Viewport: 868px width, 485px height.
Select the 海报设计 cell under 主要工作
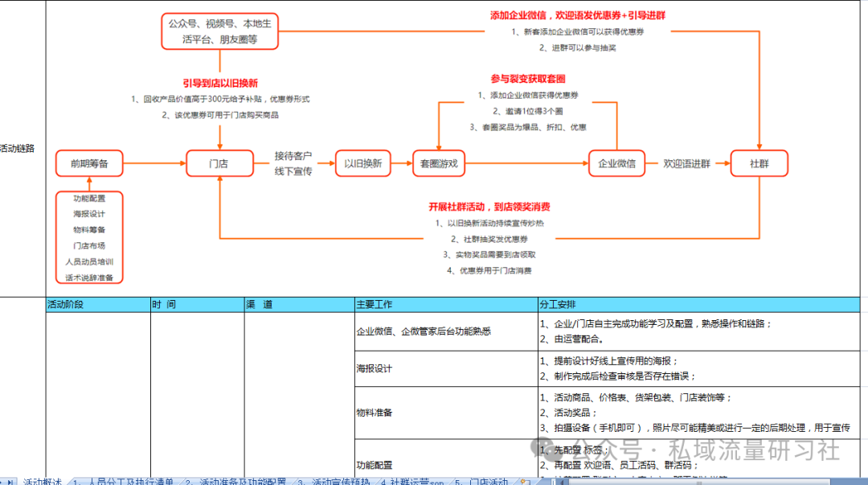pos(446,368)
